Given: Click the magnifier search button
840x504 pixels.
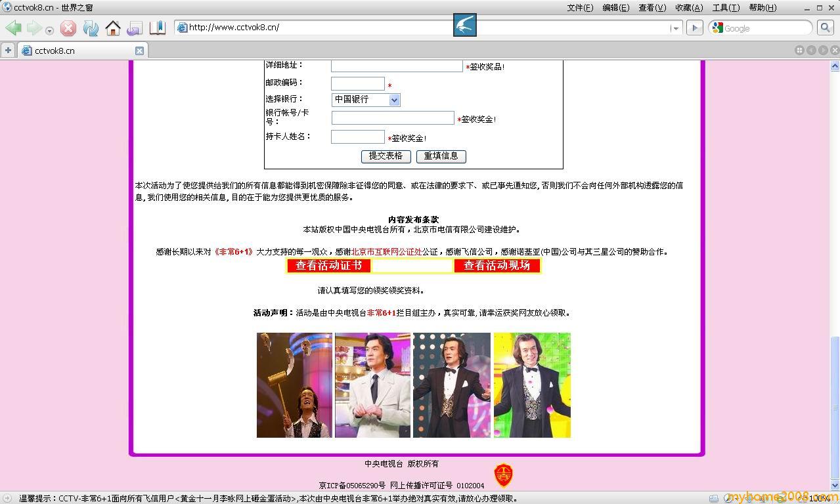Looking at the screenshot, I should [825, 28].
